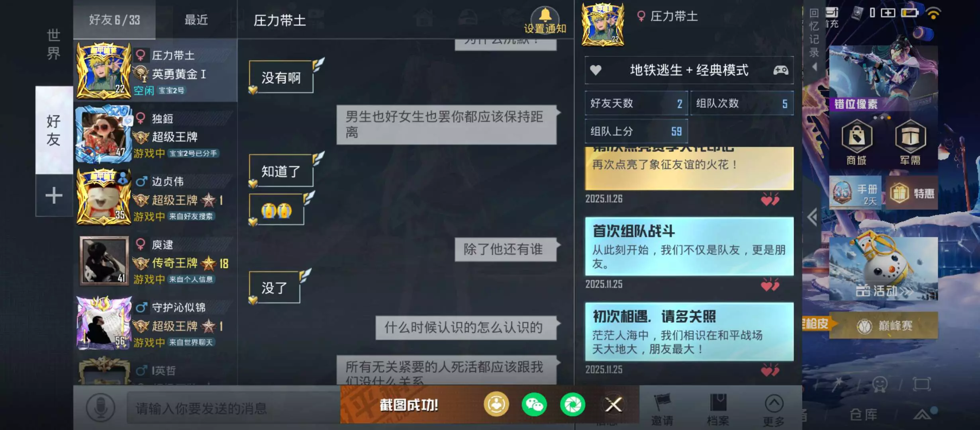Tap the microphone voice input icon

pyautogui.click(x=100, y=407)
